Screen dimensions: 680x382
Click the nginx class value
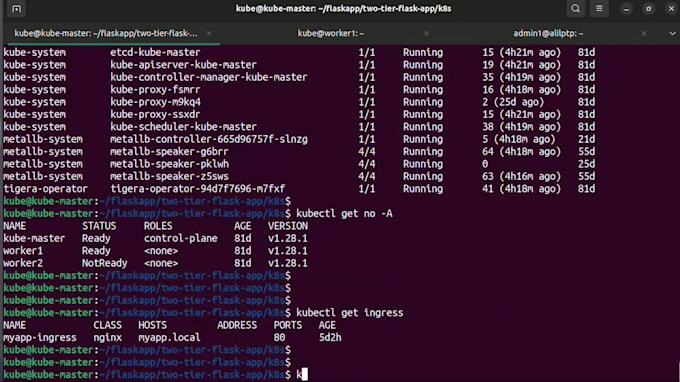pyautogui.click(x=107, y=338)
